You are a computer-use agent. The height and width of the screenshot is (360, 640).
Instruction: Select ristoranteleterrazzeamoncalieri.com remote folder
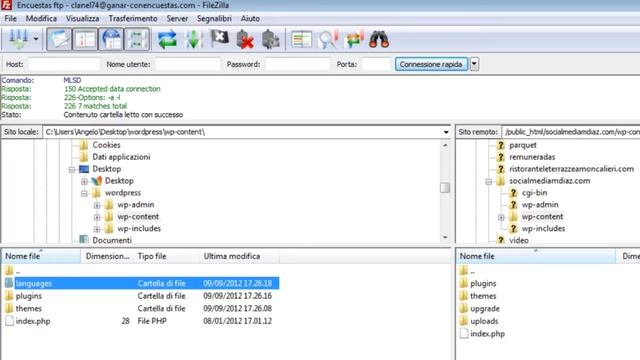(x=571, y=169)
